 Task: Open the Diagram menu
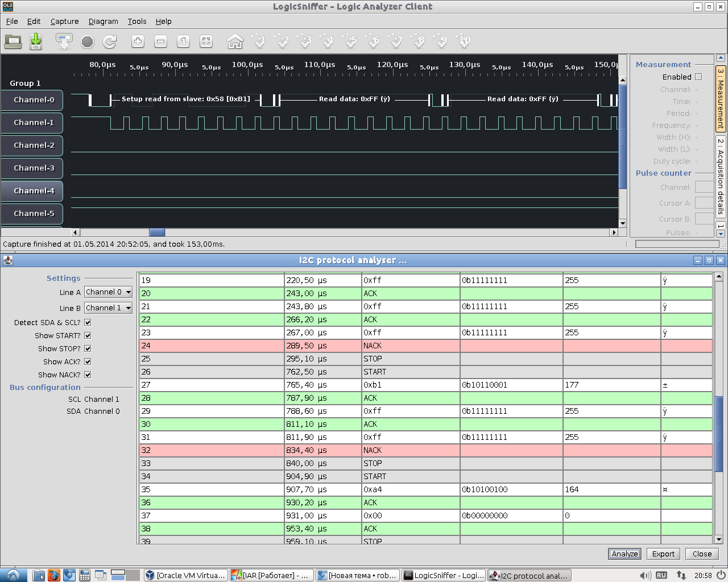pos(103,22)
